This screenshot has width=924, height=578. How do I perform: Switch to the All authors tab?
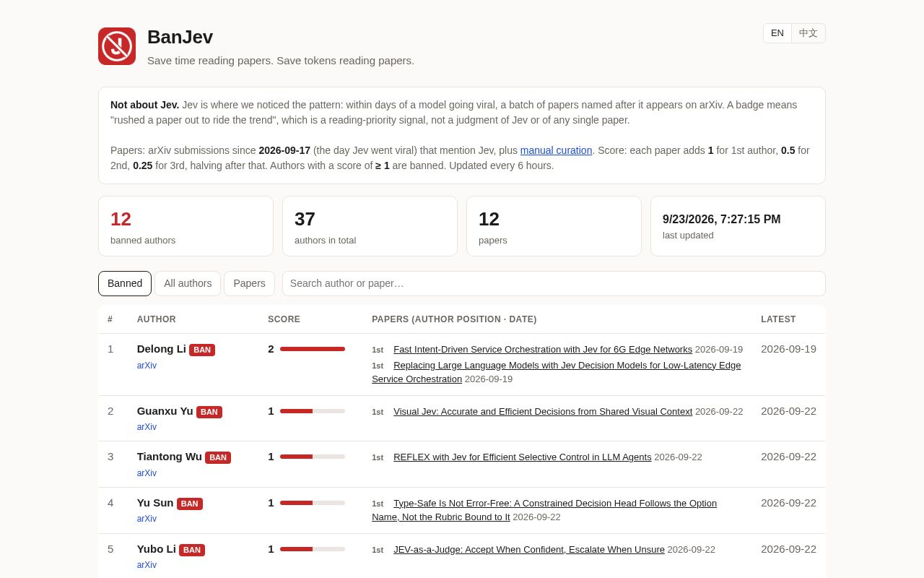pos(188,283)
